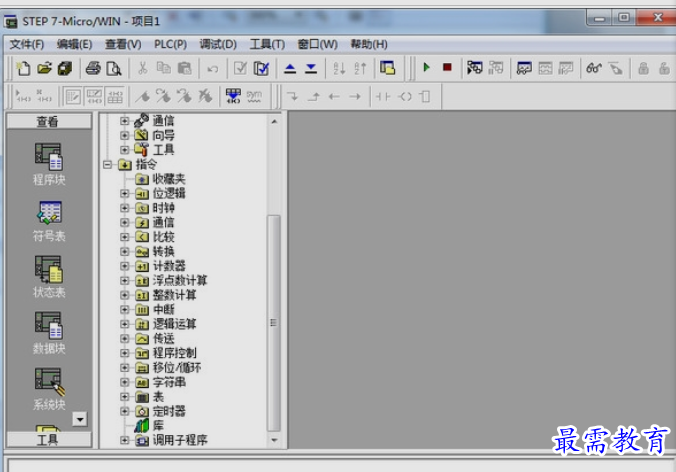Click the Undo arrow icon
The image size is (676, 472).
tap(213, 69)
